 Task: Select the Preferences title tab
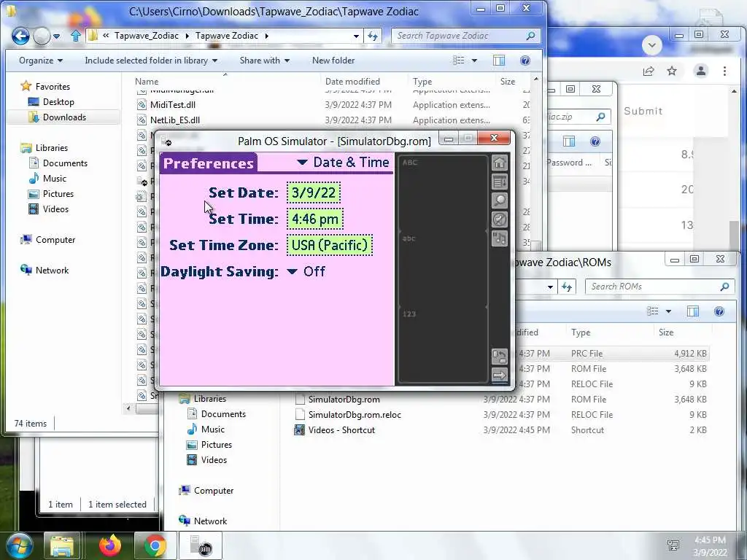pos(208,163)
